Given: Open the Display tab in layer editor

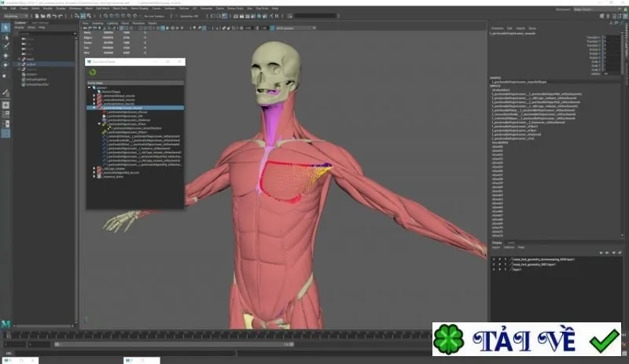Looking at the screenshot, I should pyautogui.click(x=497, y=242).
